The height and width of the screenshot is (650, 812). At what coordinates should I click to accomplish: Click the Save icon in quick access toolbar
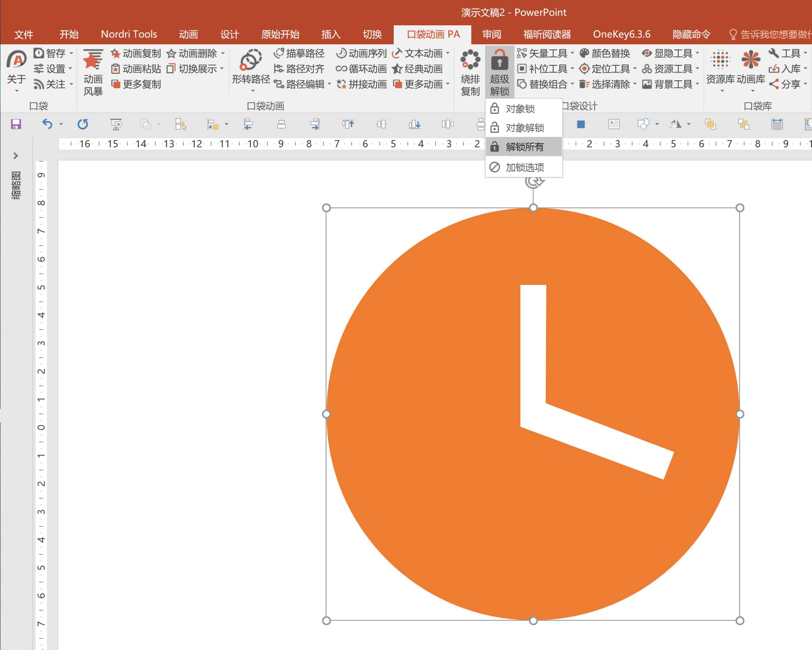coord(16,124)
